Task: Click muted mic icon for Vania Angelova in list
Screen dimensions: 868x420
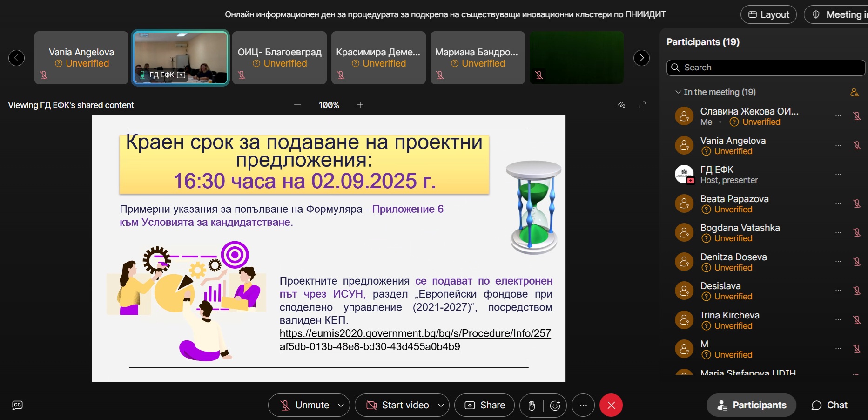Action: [857, 145]
